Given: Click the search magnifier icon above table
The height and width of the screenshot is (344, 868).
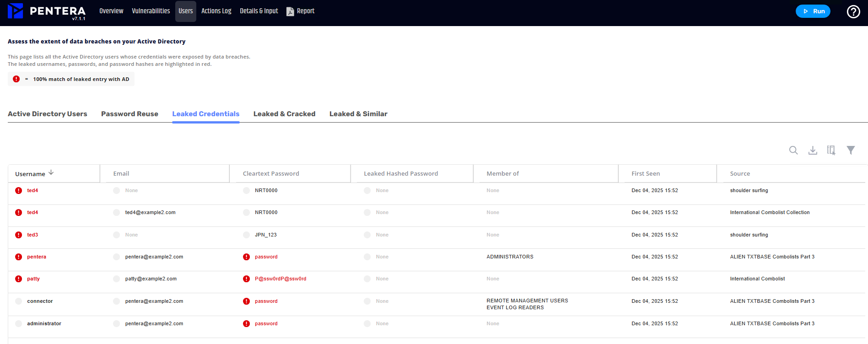Looking at the screenshot, I should [793, 150].
